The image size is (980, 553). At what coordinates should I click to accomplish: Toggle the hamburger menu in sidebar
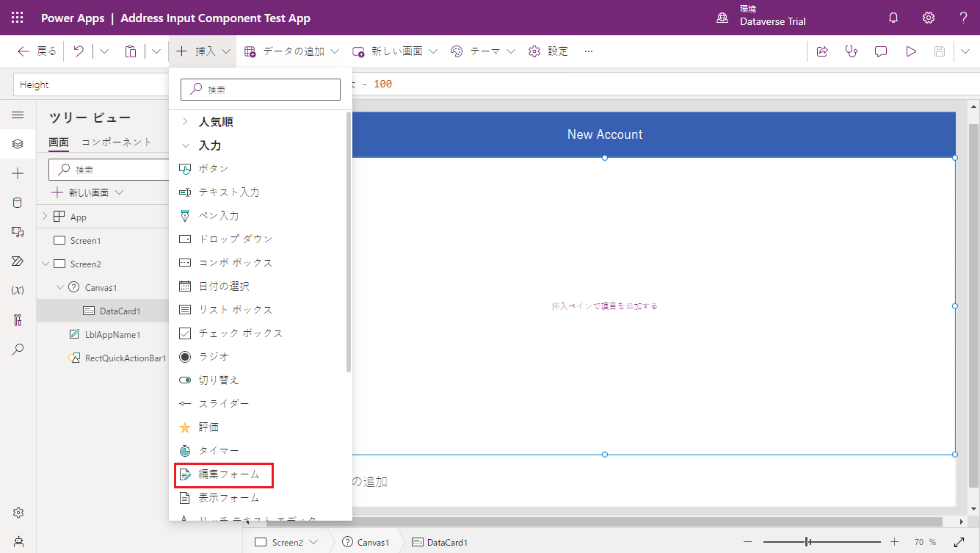[x=18, y=115]
